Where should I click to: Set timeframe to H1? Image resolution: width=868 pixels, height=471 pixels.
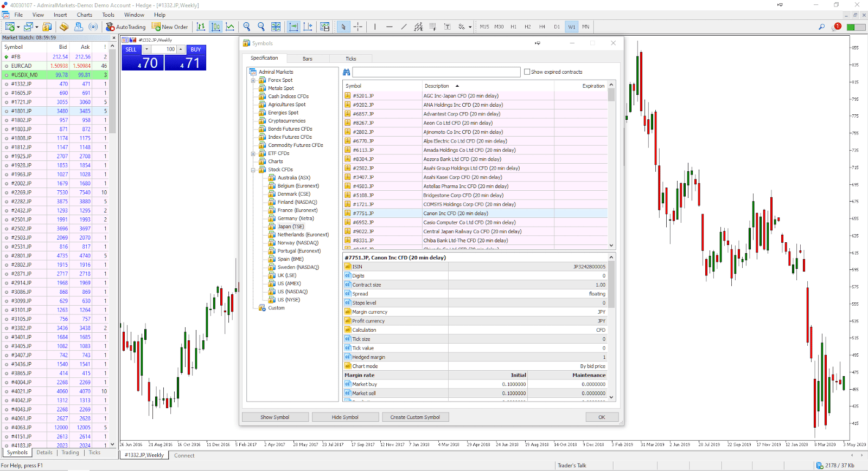pyautogui.click(x=513, y=27)
